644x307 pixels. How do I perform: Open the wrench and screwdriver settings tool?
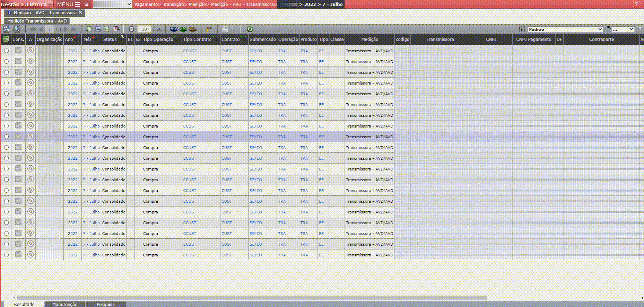7,29
